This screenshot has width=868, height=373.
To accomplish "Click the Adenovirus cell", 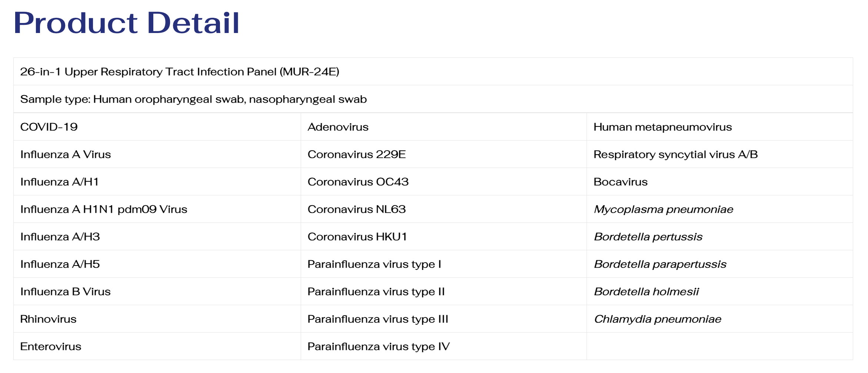I will pos(444,127).
